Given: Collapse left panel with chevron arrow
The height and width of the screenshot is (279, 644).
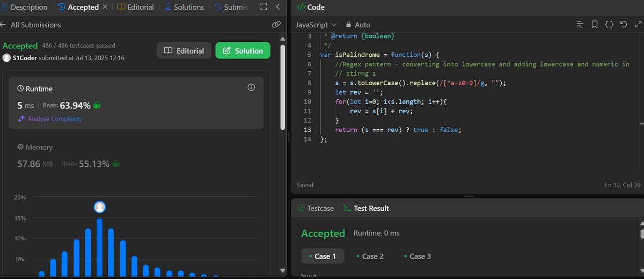Looking at the screenshot, I should tap(277, 7).
